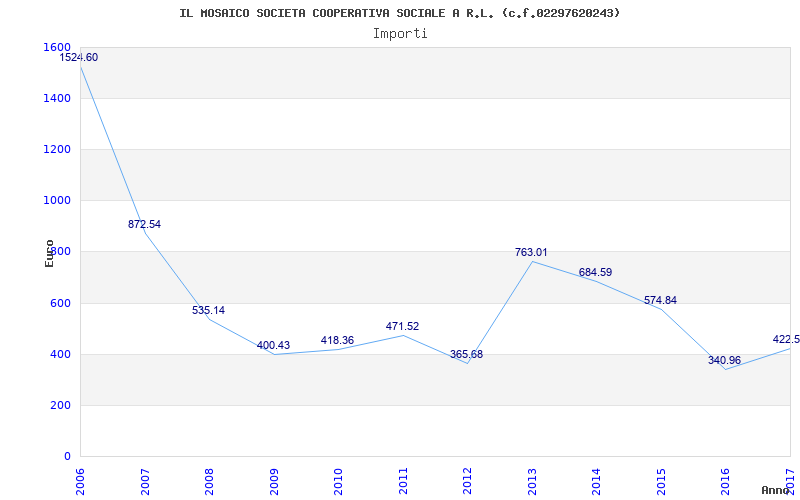This screenshot has width=800, height=500.
Task: Select the 763.01 peak value label
Action: [531, 252]
